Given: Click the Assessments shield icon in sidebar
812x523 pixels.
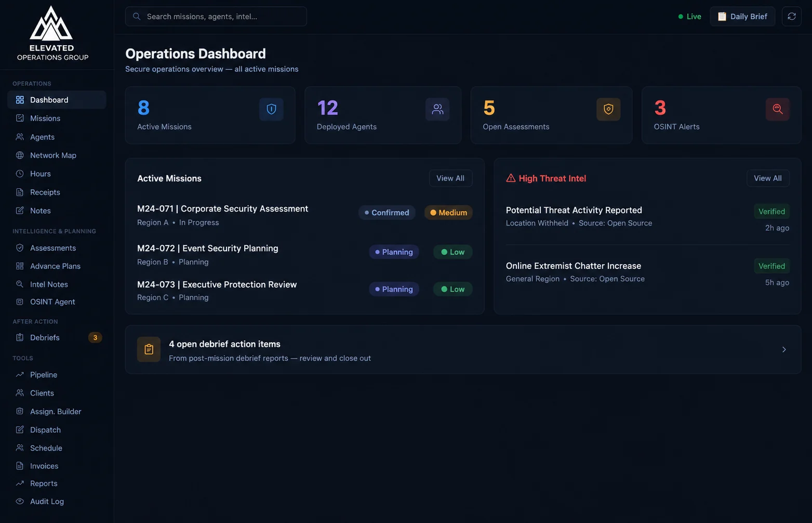Looking at the screenshot, I should click(x=20, y=248).
